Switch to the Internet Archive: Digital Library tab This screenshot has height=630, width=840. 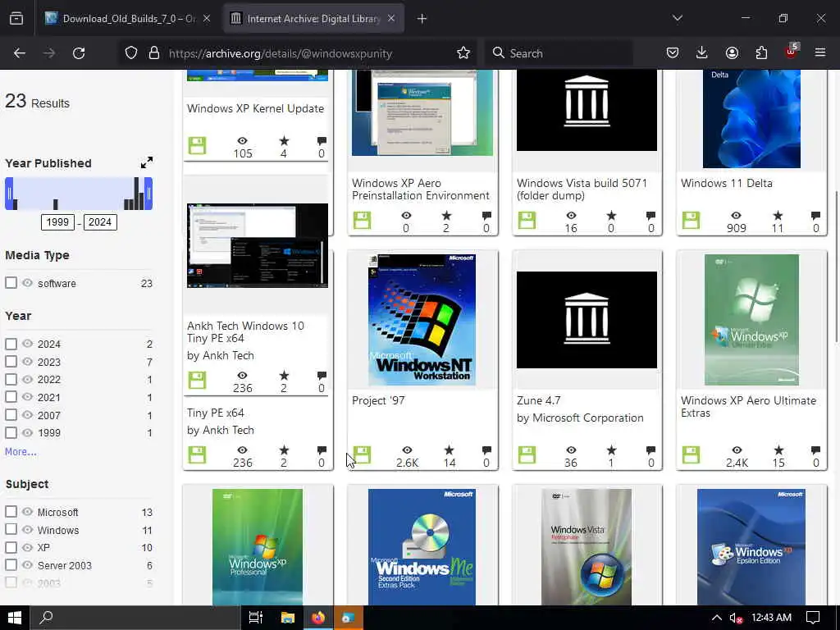point(314,19)
